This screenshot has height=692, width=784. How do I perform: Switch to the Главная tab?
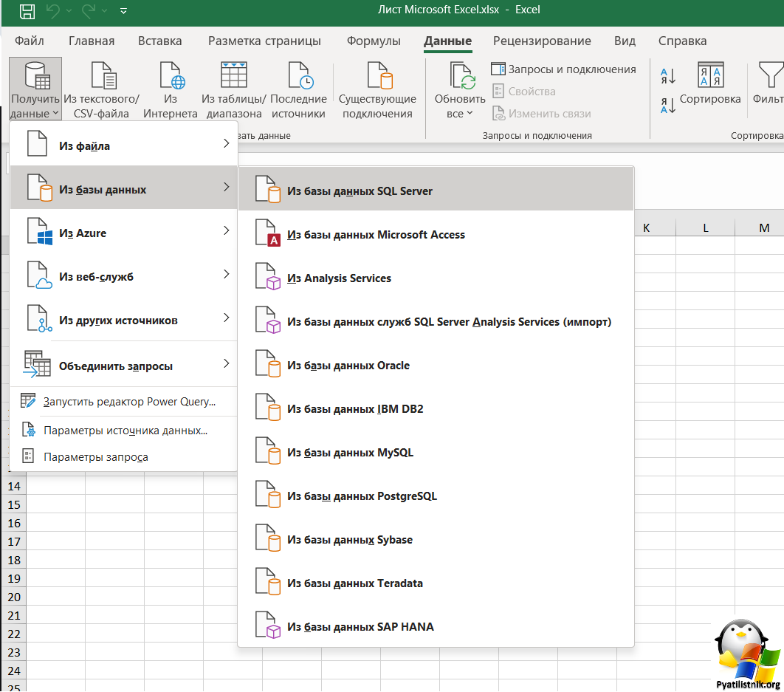[92, 41]
